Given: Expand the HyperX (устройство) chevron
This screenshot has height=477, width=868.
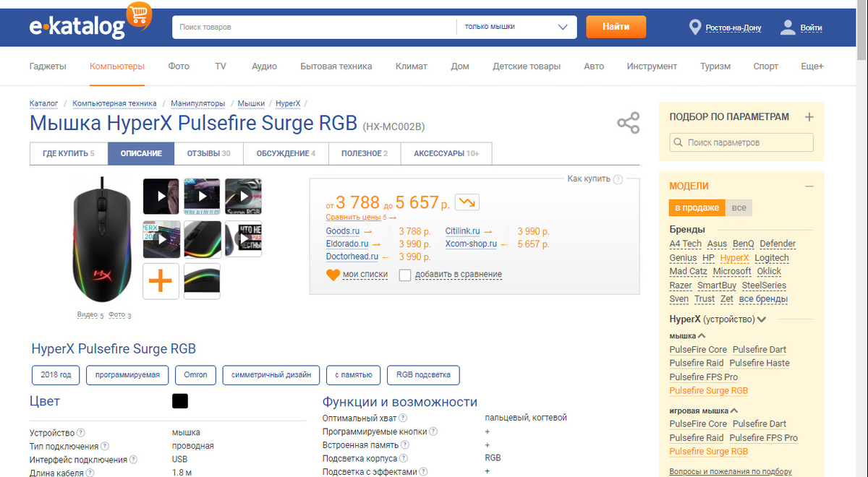Looking at the screenshot, I should tap(762, 319).
